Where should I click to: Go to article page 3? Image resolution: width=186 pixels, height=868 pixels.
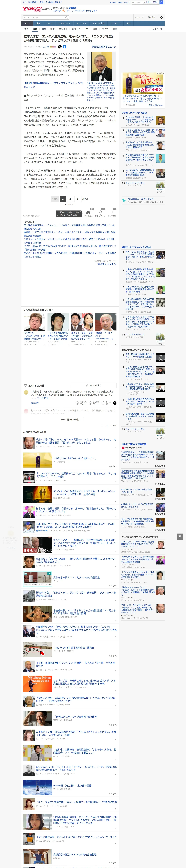[77, 199]
